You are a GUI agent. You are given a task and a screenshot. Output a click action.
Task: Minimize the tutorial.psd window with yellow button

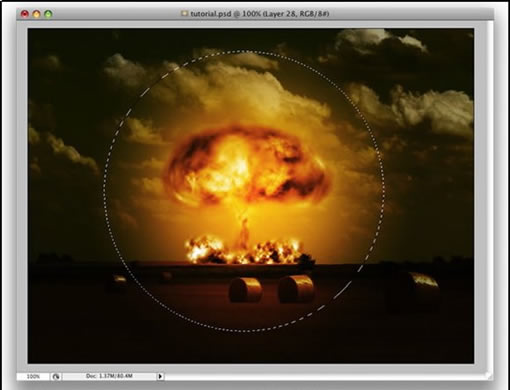point(36,14)
